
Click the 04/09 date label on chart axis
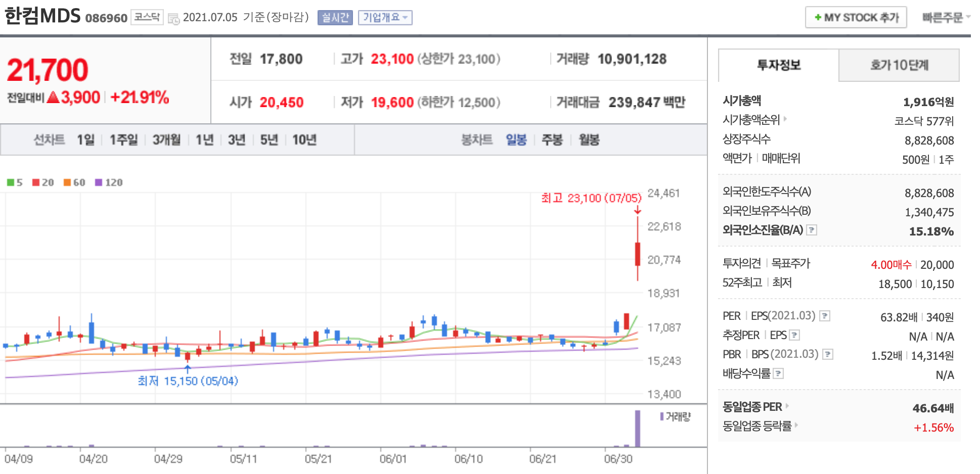pyautogui.click(x=19, y=459)
